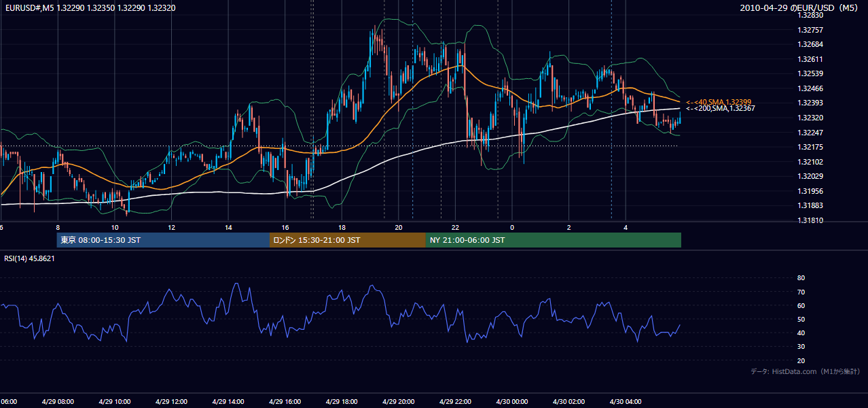Click hour label 14 under price chart
The height and width of the screenshot is (408, 868).
tap(228, 228)
